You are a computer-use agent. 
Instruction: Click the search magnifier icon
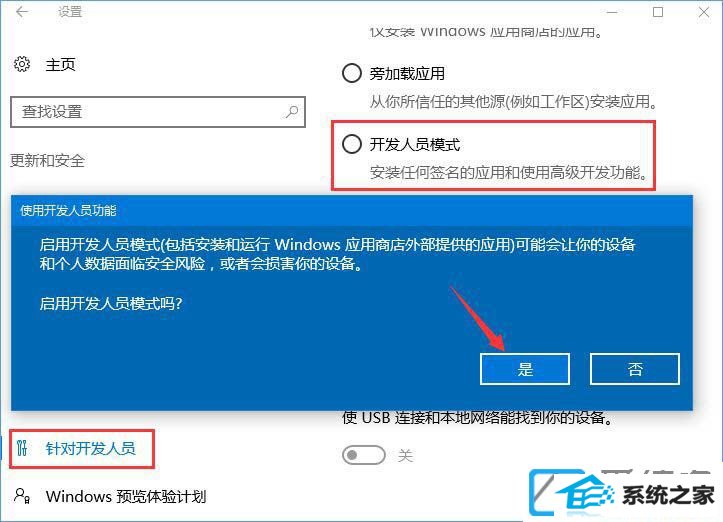coord(291,112)
